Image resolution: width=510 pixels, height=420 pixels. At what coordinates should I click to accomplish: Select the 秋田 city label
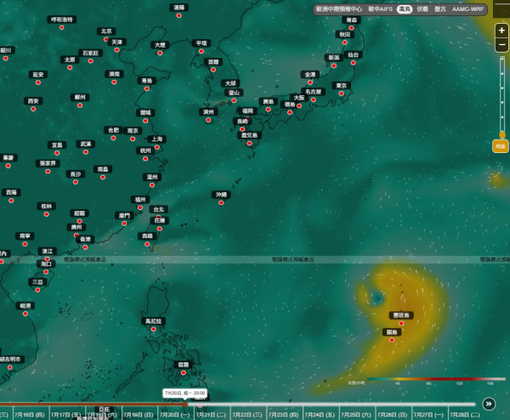pyautogui.click(x=345, y=34)
